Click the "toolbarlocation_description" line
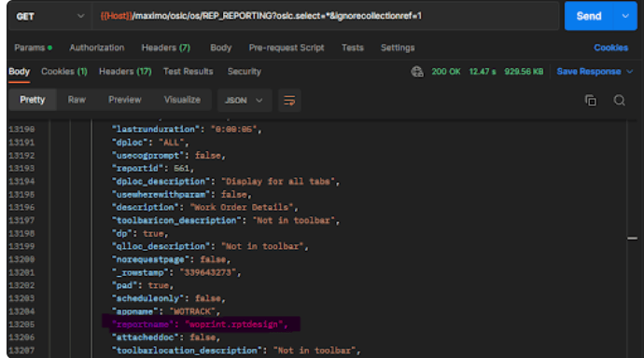This screenshot has width=644, height=358. (x=236, y=351)
